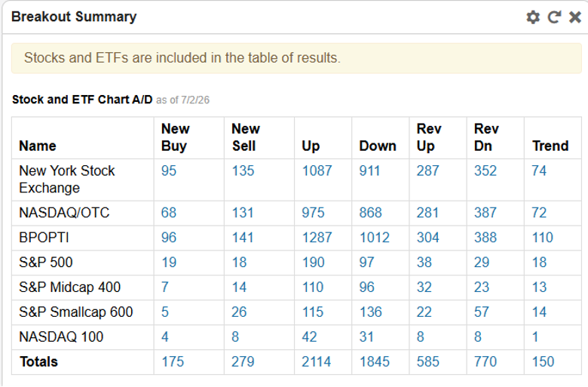Open BPOPTI Rev Dn 388
The width and height of the screenshot is (588, 387).
(x=485, y=238)
